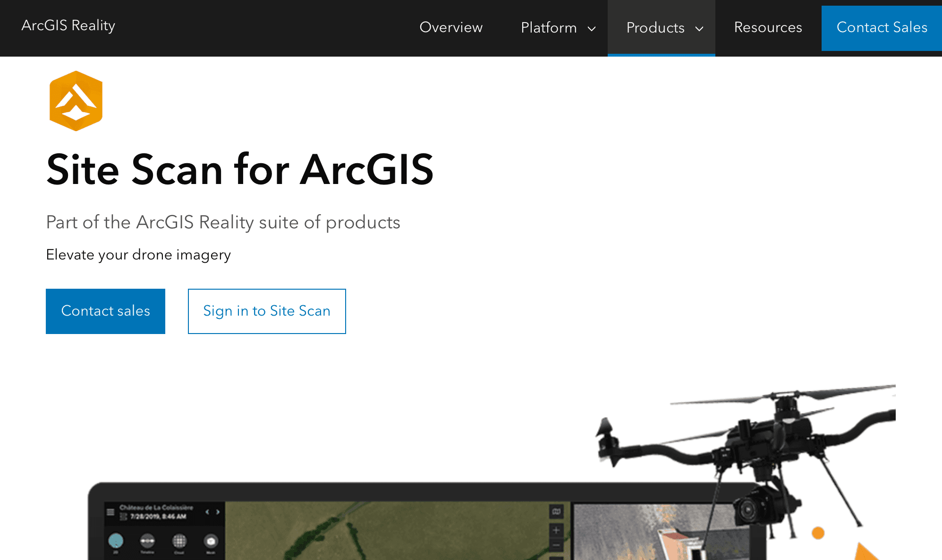The width and height of the screenshot is (942, 560).
Task: Click the Contact Sales header button
Action: [x=882, y=28]
